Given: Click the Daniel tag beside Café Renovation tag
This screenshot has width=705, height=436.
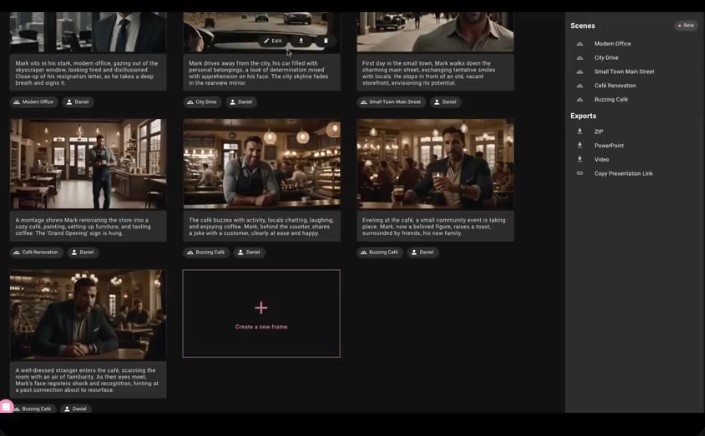Looking at the screenshot, I should 83,252.
